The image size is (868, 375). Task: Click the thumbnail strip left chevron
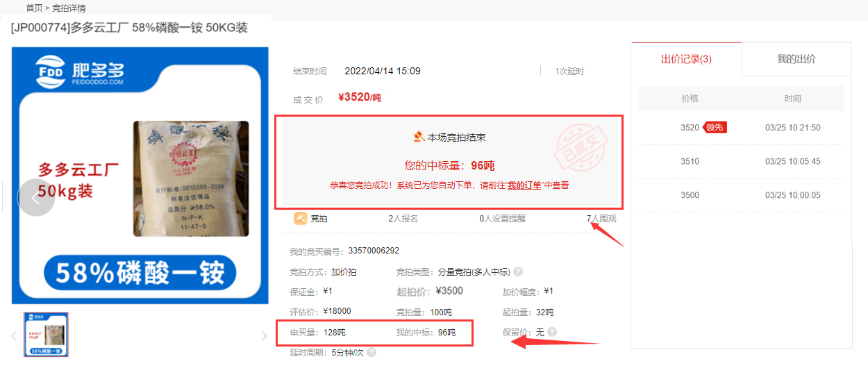13,336
